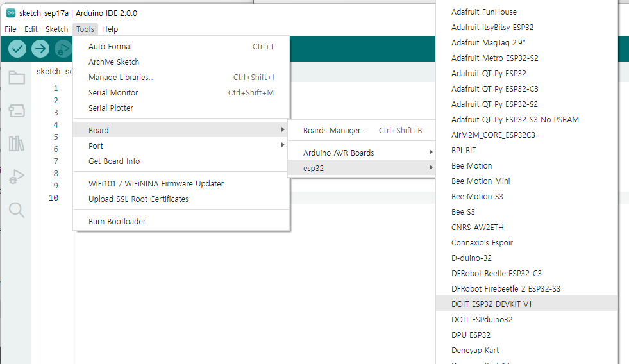
Task: Open Boards Manager... from Board submenu
Action: coord(362,130)
